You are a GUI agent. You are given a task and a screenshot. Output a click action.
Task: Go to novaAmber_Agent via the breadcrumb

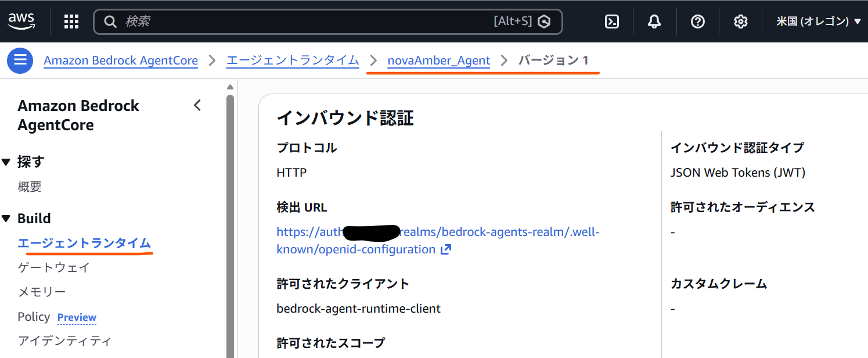[438, 60]
